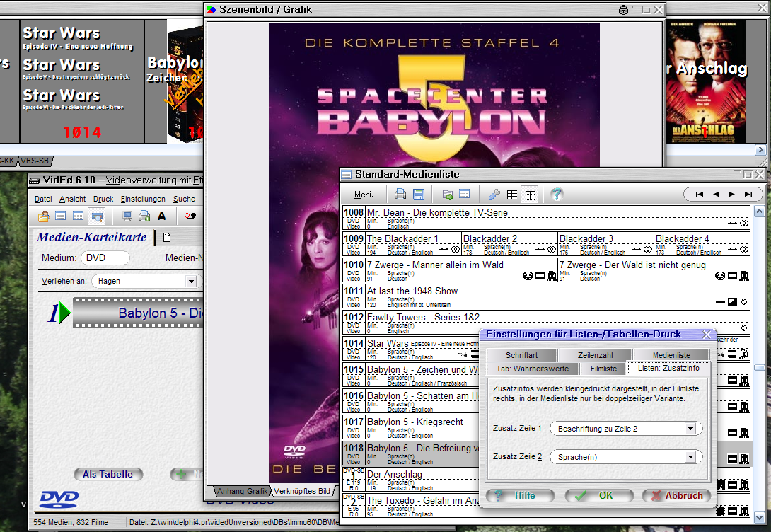Click the Babylon 5 Staffel 4 cover image
The height and width of the screenshot is (532, 771).
[434, 253]
